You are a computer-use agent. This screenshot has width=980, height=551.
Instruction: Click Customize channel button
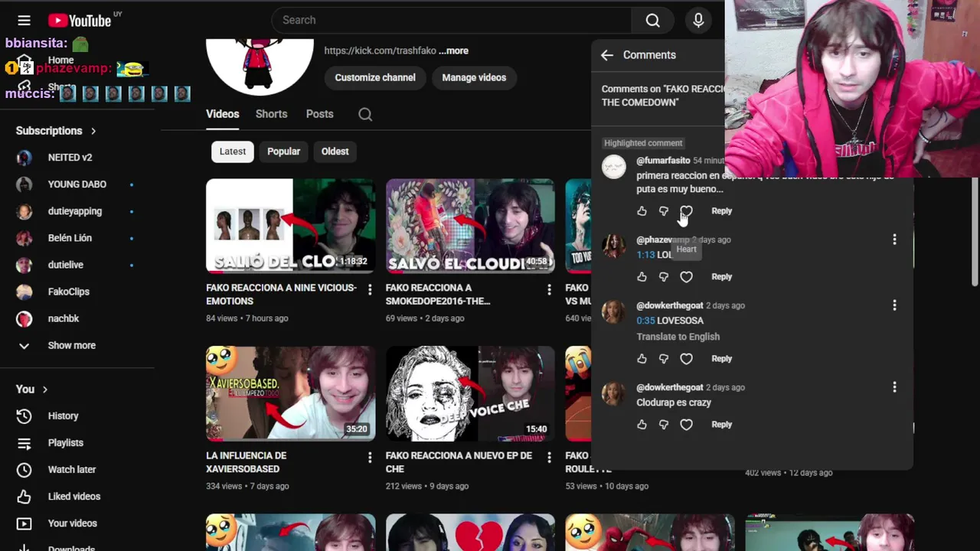(x=375, y=77)
